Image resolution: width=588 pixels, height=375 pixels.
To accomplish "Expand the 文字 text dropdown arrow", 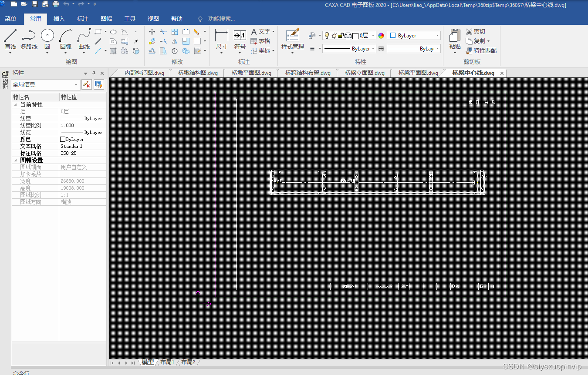I will [273, 31].
